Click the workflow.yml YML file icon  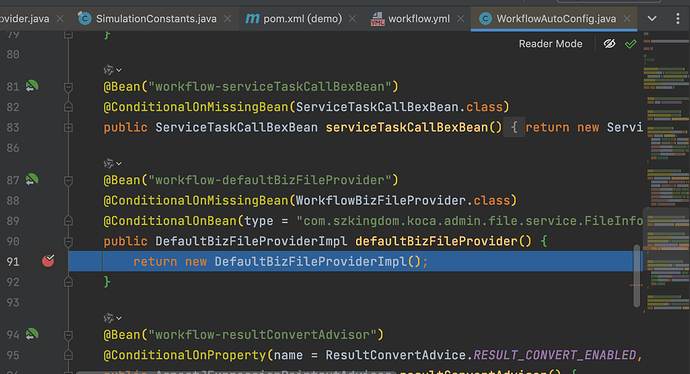(378, 18)
